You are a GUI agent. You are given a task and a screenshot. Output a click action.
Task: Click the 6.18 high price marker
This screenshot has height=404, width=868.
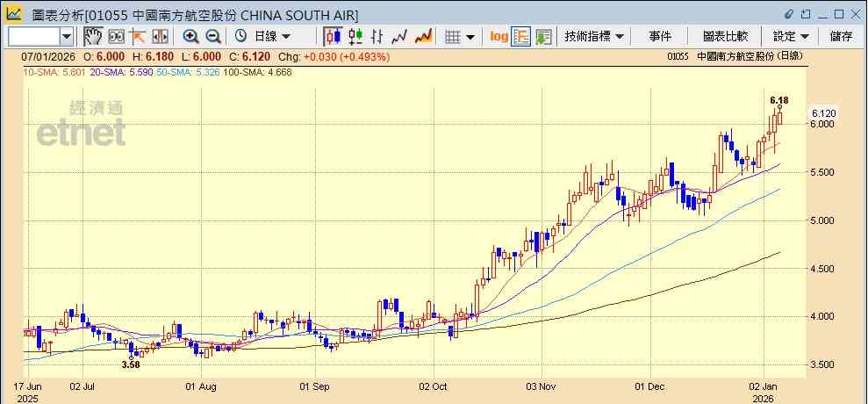[778, 100]
